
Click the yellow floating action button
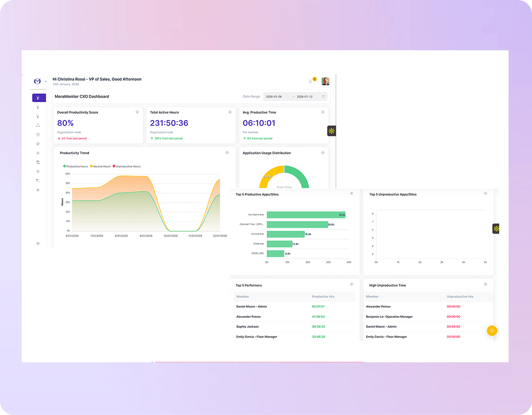(x=492, y=331)
